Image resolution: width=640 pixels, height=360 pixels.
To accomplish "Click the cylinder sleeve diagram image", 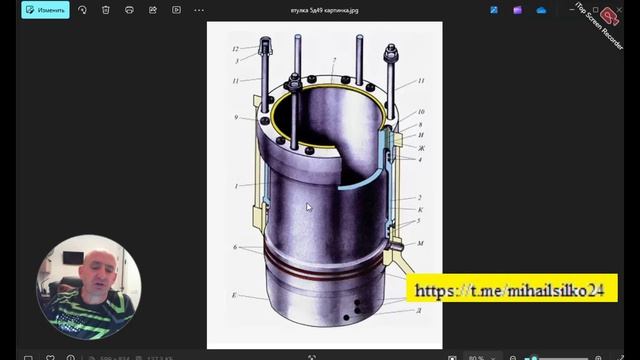I will pyautogui.click(x=324, y=185).
